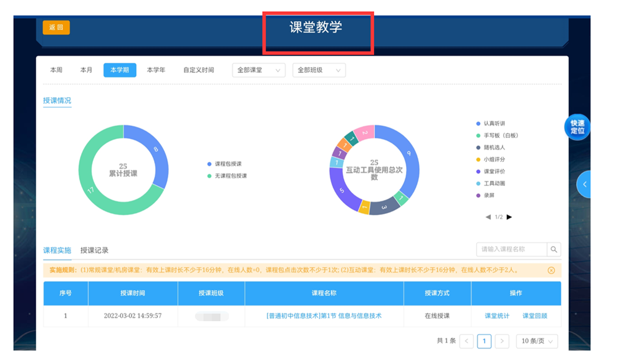Select the 本学年 time filter

point(156,70)
